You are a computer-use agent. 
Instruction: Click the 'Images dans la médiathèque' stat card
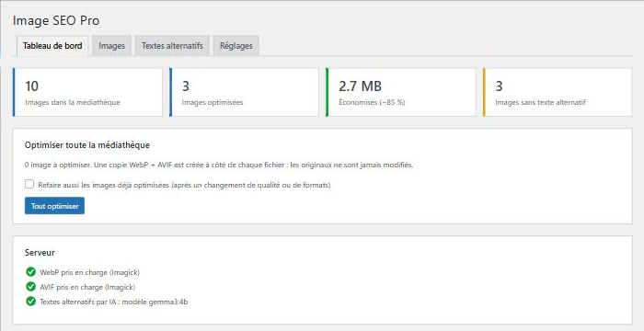(x=87, y=92)
